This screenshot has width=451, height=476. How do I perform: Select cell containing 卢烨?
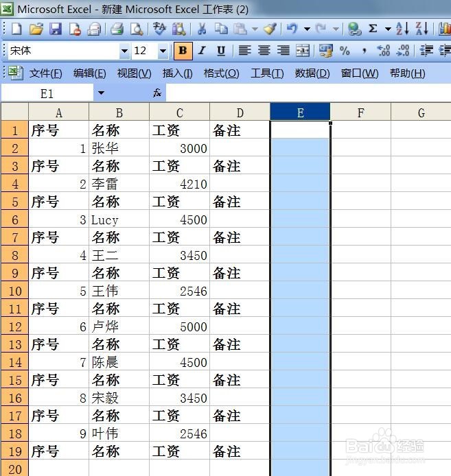coord(119,326)
